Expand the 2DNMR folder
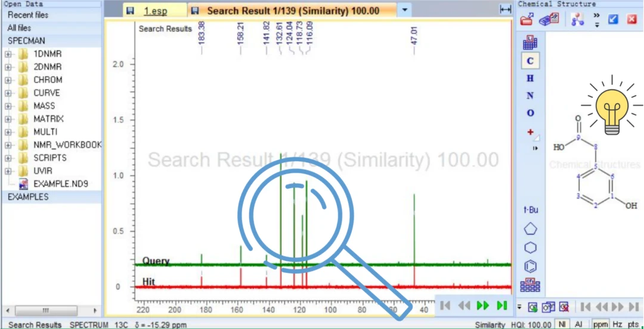This screenshot has width=644, height=329. pyautogui.click(x=8, y=67)
